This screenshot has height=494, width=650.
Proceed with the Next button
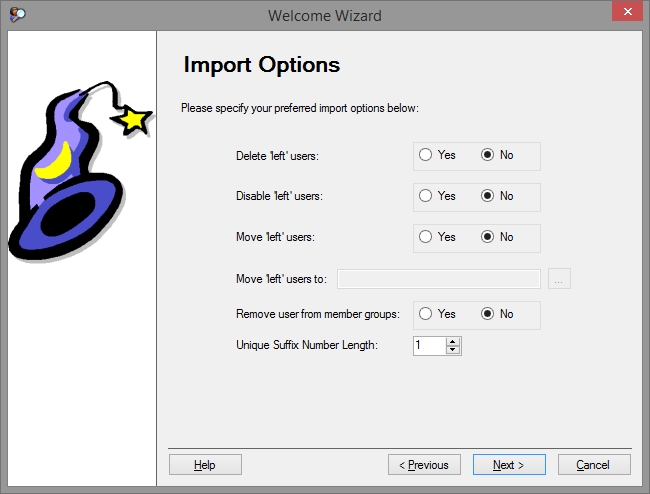pyautogui.click(x=509, y=465)
